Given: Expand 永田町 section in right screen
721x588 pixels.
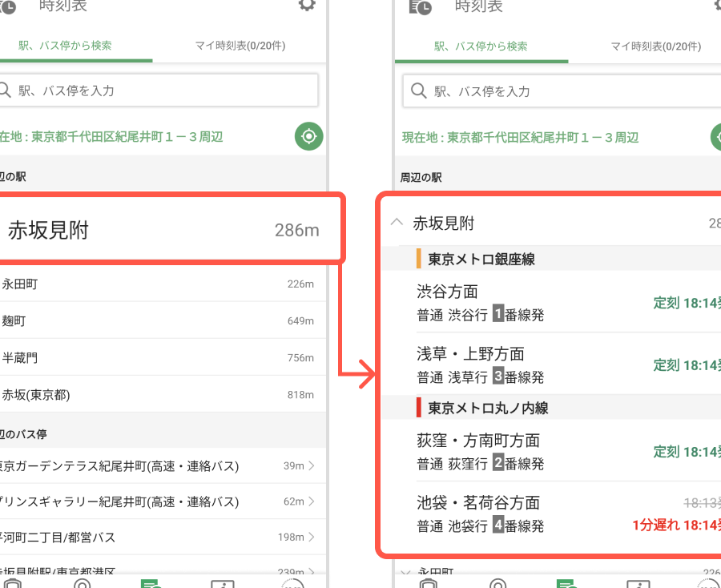Looking at the screenshot, I should (x=405, y=574).
